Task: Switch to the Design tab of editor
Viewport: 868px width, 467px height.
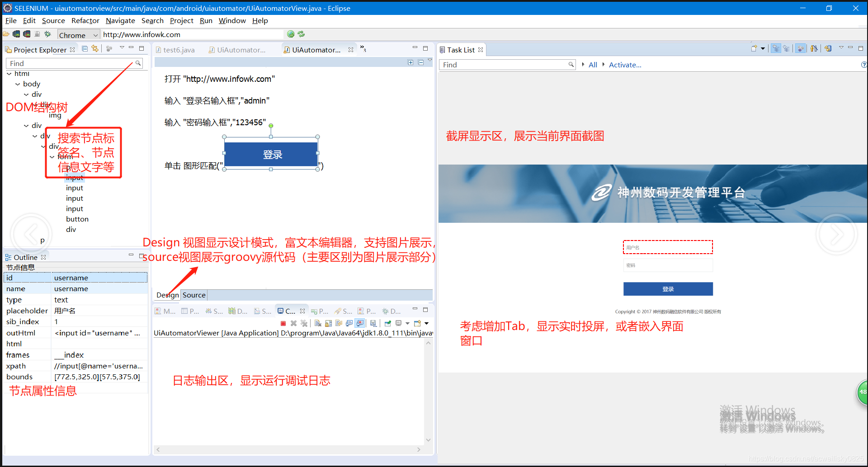Action: pyautogui.click(x=168, y=295)
